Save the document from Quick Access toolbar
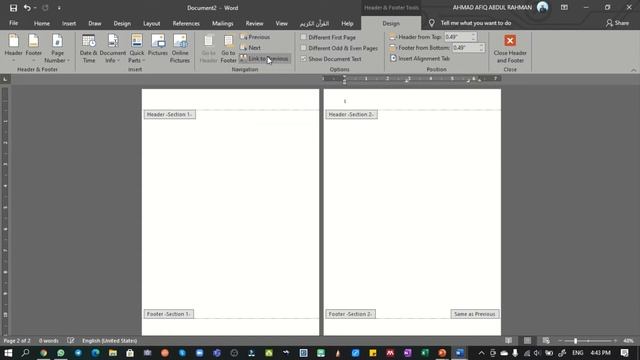This screenshot has width=640, height=360. click(x=13, y=8)
